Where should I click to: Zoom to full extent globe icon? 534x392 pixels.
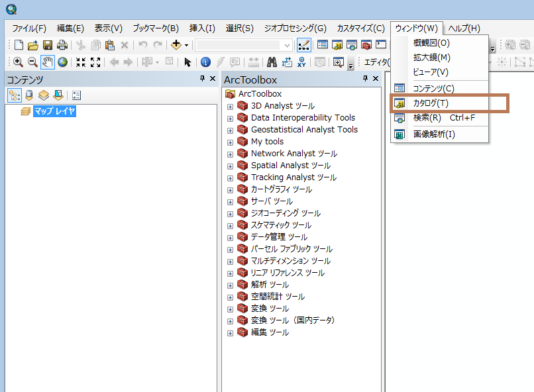click(62, 62)
